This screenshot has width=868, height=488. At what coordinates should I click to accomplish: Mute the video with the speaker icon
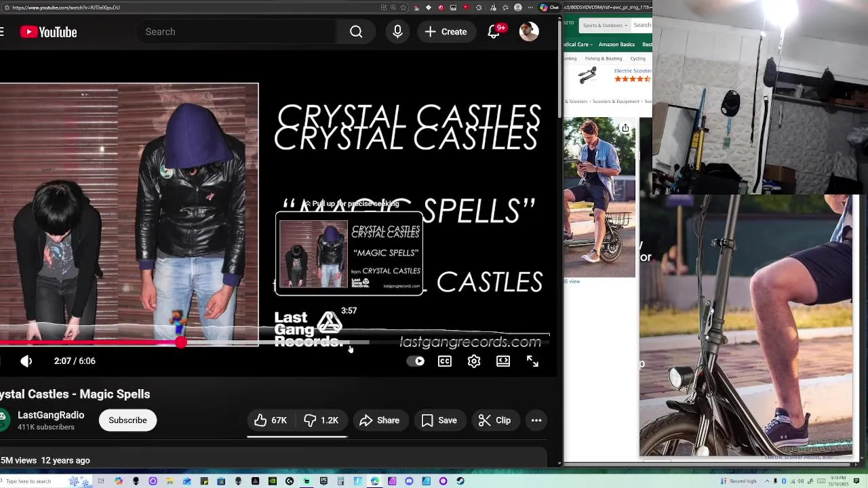(x=26, y=361)
